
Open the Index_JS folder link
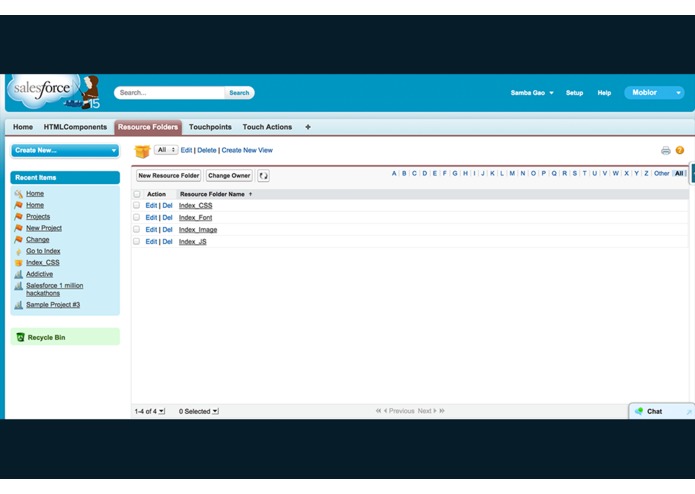click(192, 241)
